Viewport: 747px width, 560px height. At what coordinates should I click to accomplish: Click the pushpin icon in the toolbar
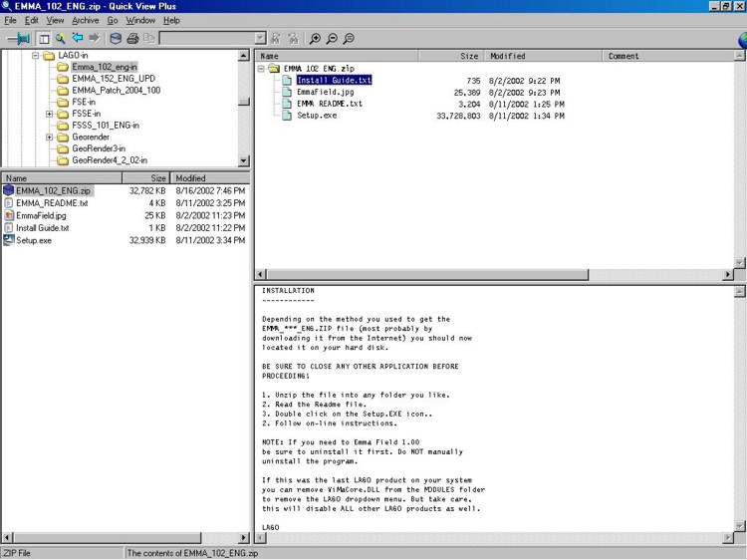(x=18, y=38)
